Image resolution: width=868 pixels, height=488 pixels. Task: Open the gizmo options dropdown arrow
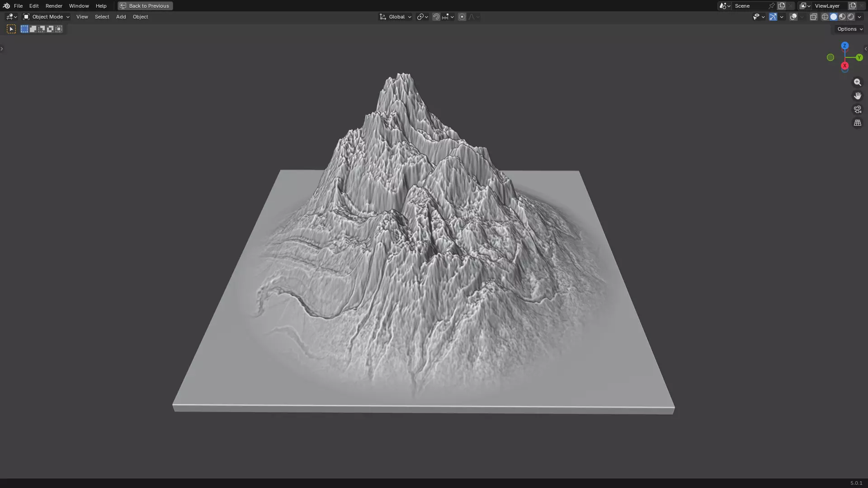click(x=782, y=17)
